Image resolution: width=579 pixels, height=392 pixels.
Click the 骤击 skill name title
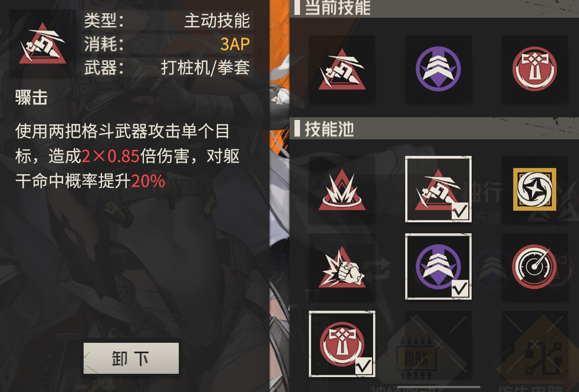click(x=32, y=98)
